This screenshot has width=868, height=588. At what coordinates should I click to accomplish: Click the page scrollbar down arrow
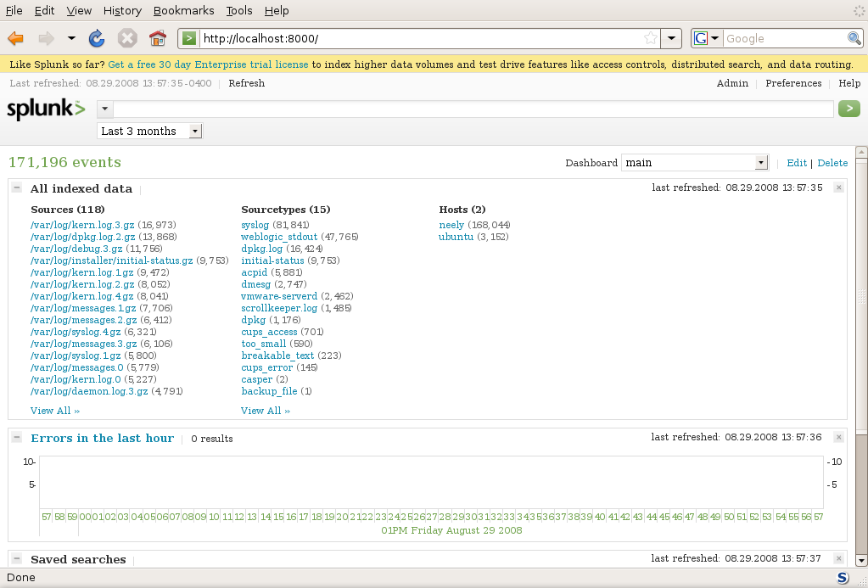(861, 560)
